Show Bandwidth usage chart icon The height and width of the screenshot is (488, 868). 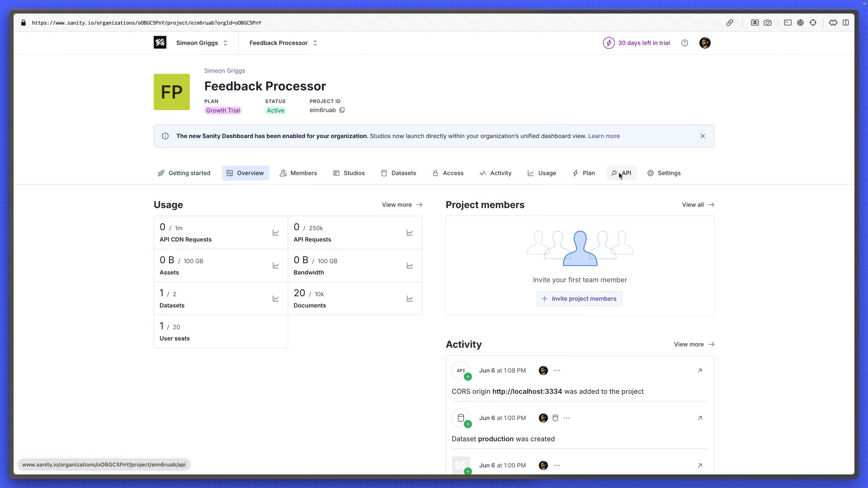410,266
